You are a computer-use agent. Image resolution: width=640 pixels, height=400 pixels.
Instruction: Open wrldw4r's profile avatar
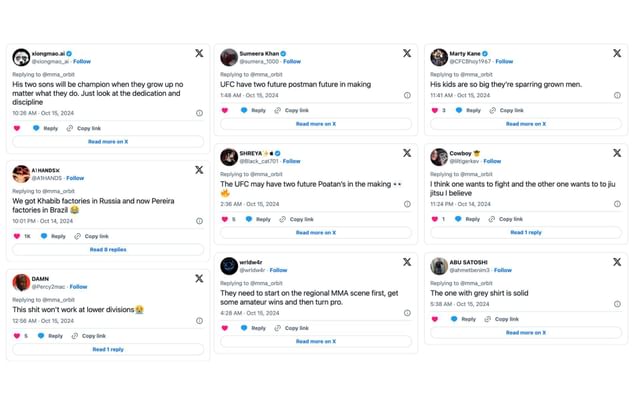[x=229, y=266]
